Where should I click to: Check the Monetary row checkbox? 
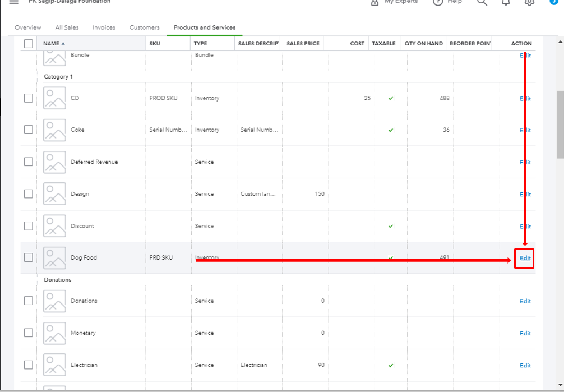(x=29, y=333)
